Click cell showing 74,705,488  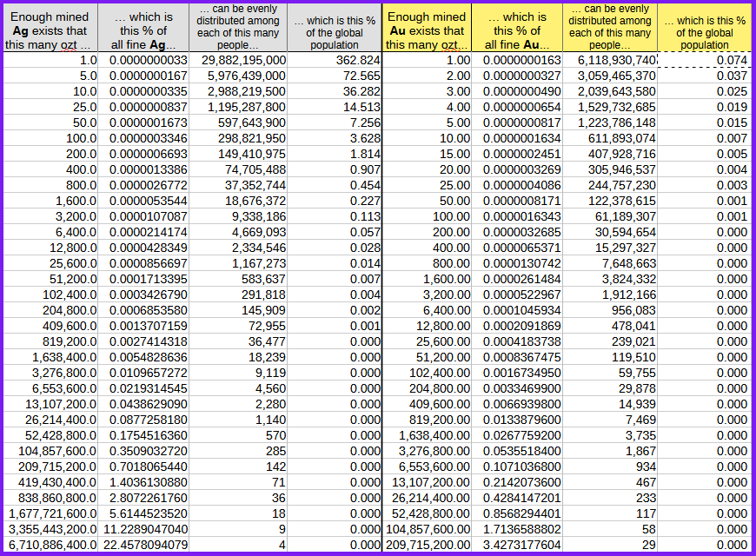coord(238,169)
